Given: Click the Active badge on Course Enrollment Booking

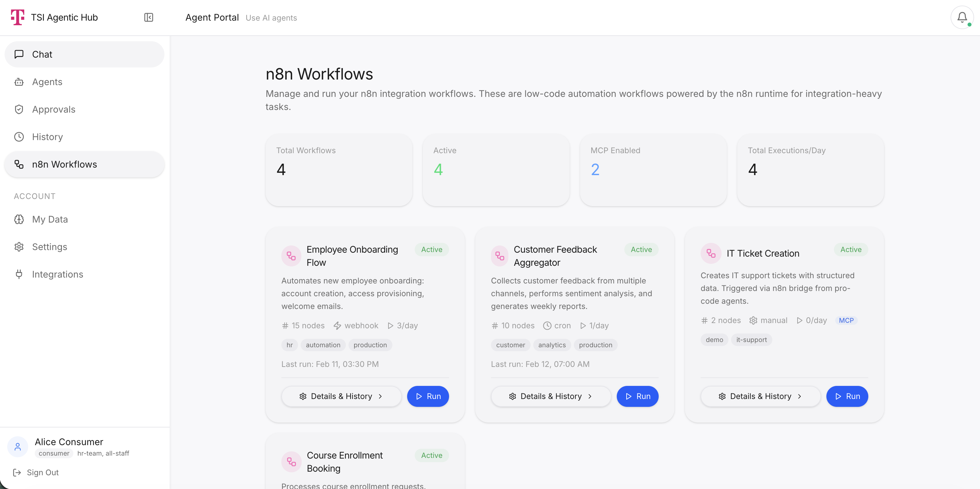Looking at the screenshot, I should [x=432, y=455].
